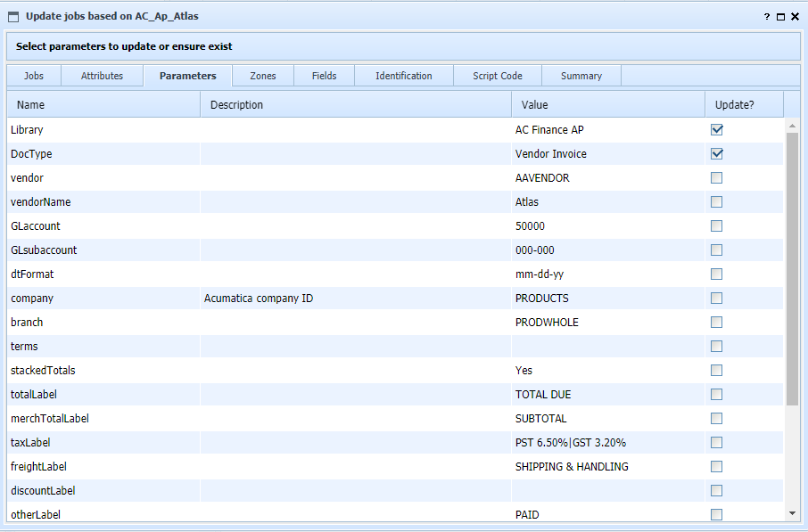Image resolution: width=808 pixels, height=532 pixels.
Task: Check the update box for taxLabel
Action: (x=717, y=443)
